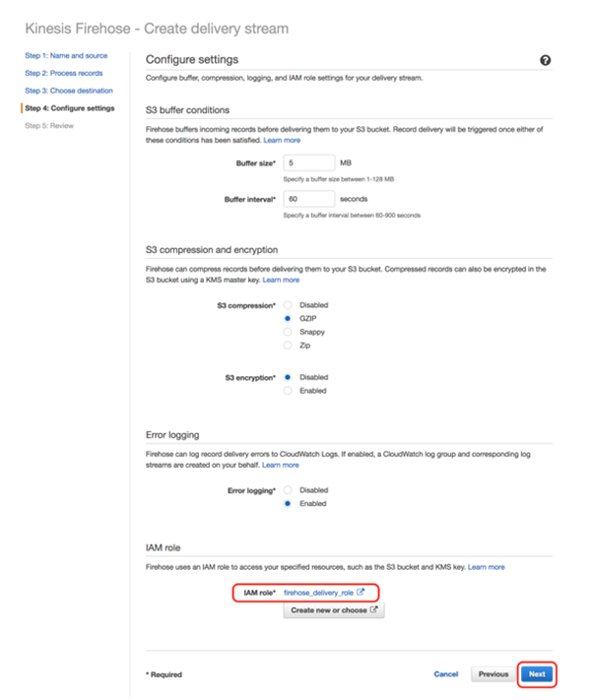
Task: Click external link icon beside firehose_delivery_role
Action: pyautogui.click(x=361, y=592)
